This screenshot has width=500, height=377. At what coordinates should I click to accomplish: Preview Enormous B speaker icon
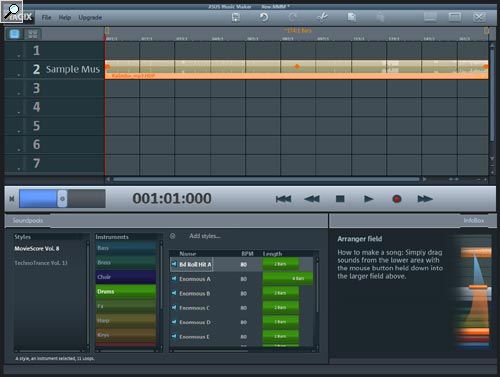pos(174,293)
